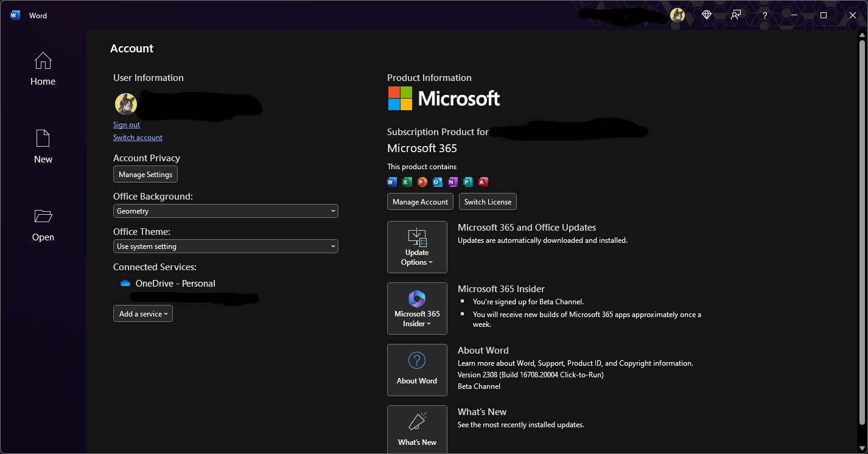
Task: Click the About Word question mark icon
Action: (x=417, y=361)
